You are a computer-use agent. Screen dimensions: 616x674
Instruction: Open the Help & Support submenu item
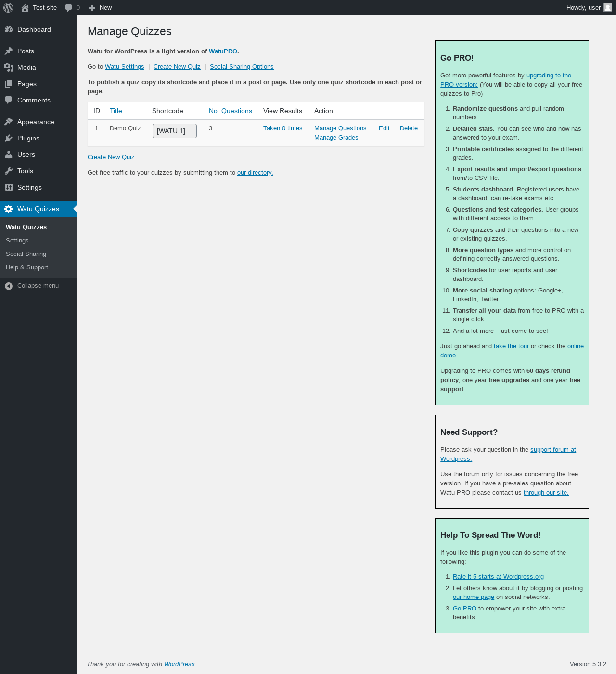point(27,267)
